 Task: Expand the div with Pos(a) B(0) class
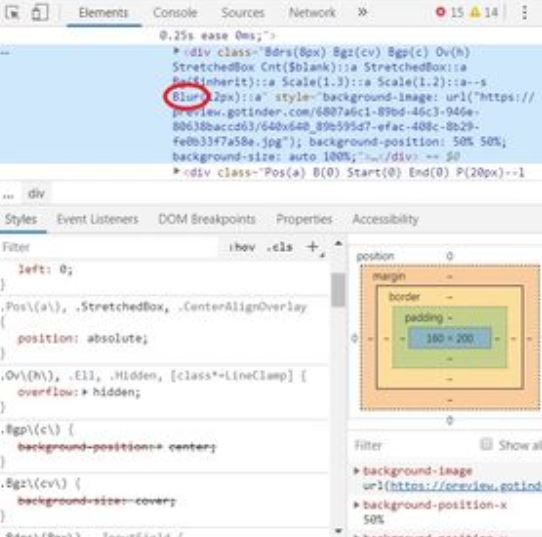click(x=176, y=171)
